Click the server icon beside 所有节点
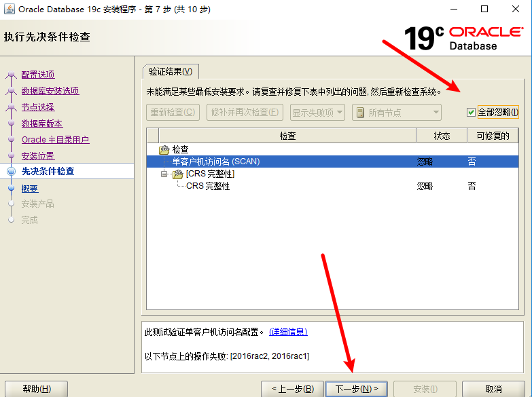 pyautogui.click(x=359, y=113)
